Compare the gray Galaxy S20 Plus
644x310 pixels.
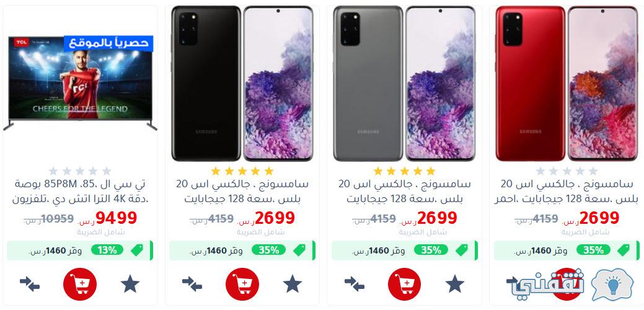tap(354, 284)
